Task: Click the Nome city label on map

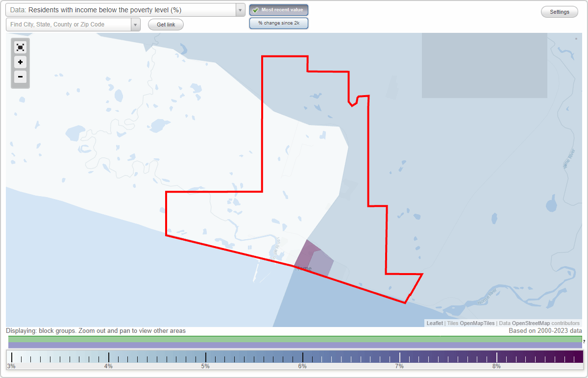Action: click(303, 269)
